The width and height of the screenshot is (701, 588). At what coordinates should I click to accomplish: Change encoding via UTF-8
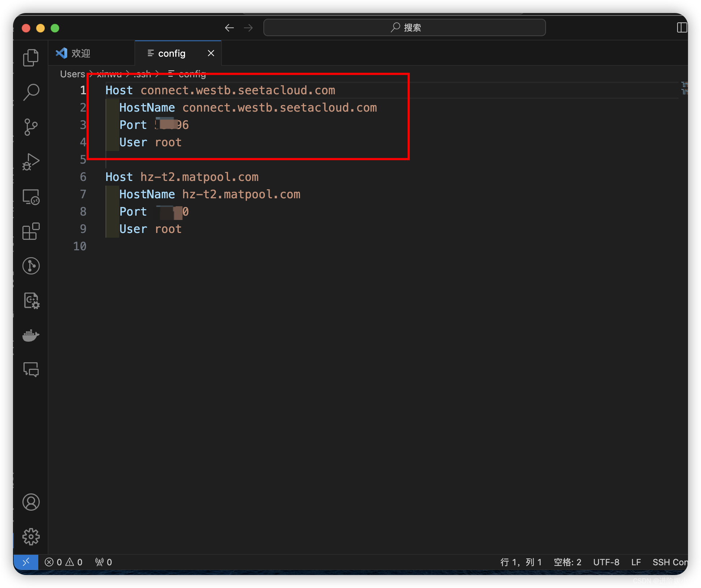606,562
